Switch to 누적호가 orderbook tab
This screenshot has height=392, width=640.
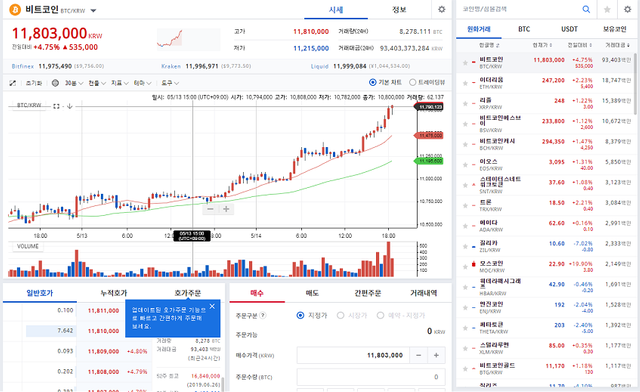pos(114,293)
